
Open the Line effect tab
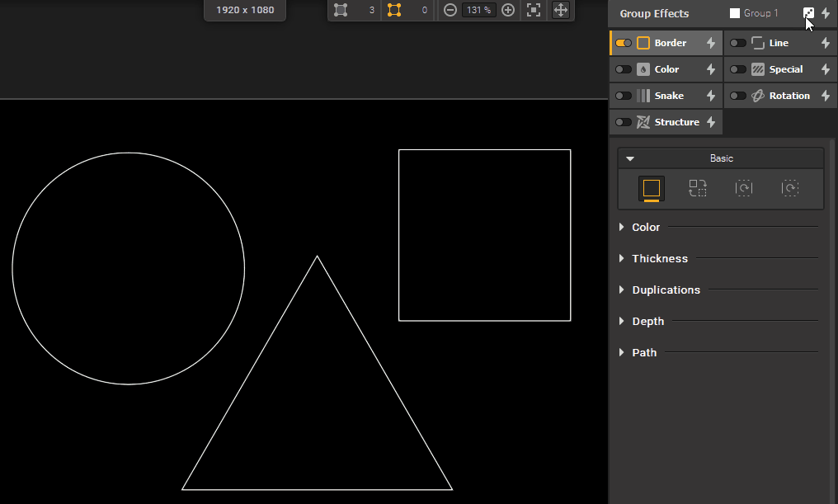click(x=778, y=43)
